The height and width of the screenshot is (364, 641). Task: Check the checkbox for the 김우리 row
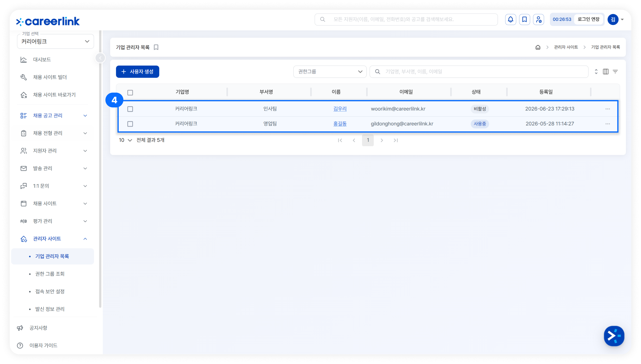coord(130,109)
